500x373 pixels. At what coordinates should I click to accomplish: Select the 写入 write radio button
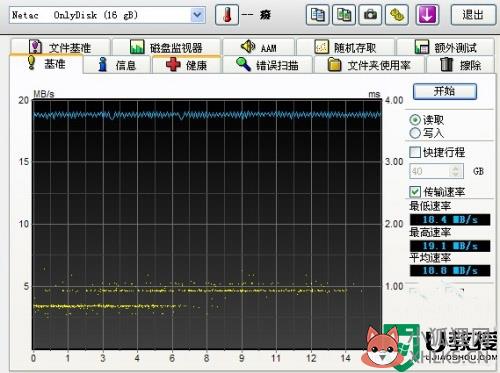tap(415, 133)
